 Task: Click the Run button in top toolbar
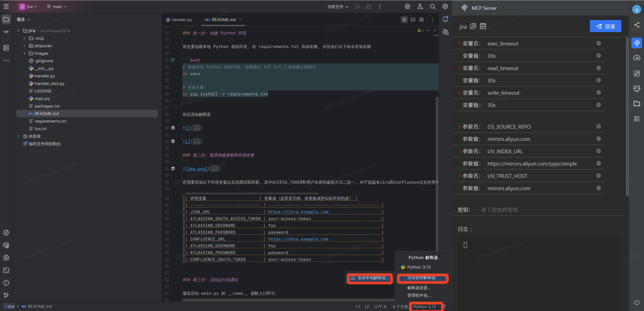tap(357, 7)
